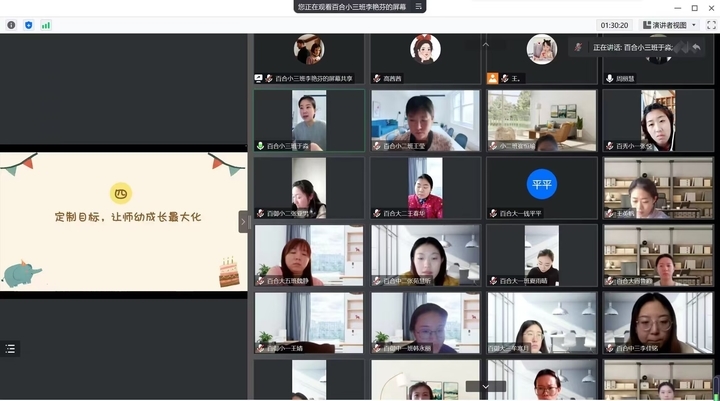This screenshot has height=401, width=720.
Task: Click the 正在讲话: 百合小三班于淼 label
Action: pos(632,47)
